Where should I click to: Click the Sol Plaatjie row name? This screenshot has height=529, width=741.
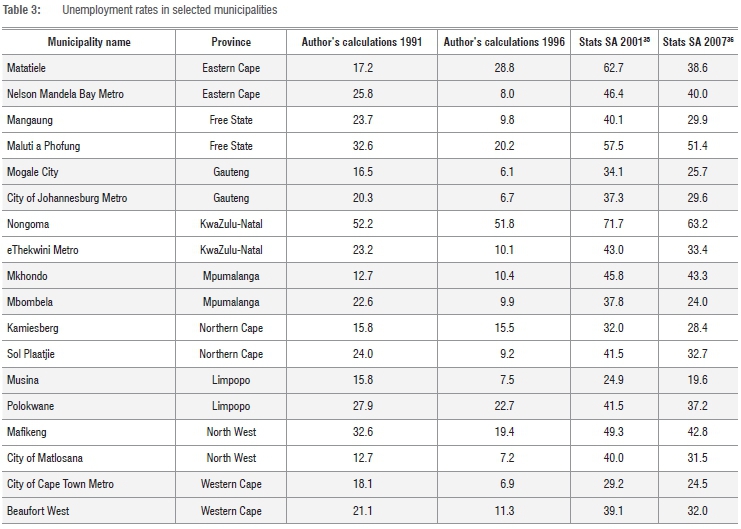32,354
